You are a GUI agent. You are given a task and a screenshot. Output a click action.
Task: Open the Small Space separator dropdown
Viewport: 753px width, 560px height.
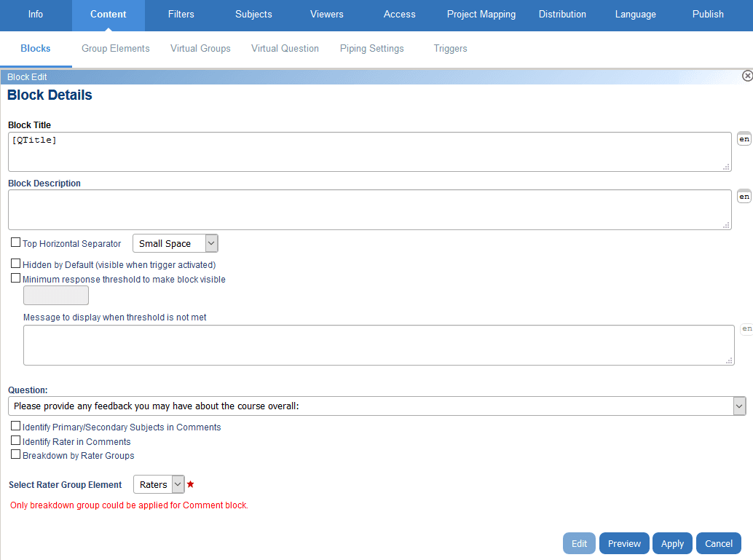tap(176, 243)
